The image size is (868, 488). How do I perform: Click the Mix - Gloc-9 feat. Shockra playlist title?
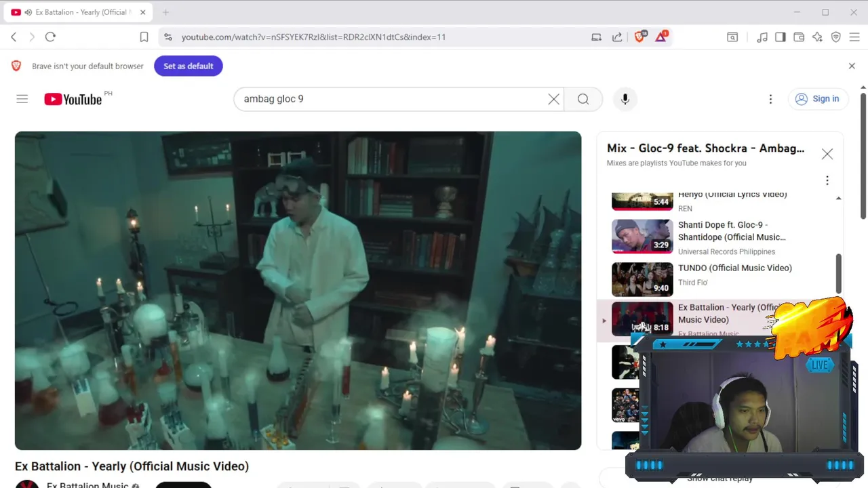(x=705, y=148)
